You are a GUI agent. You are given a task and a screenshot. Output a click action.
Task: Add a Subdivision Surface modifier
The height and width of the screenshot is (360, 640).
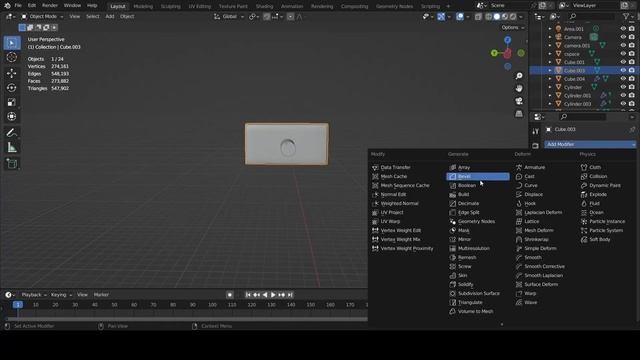(x=478, y=293)
